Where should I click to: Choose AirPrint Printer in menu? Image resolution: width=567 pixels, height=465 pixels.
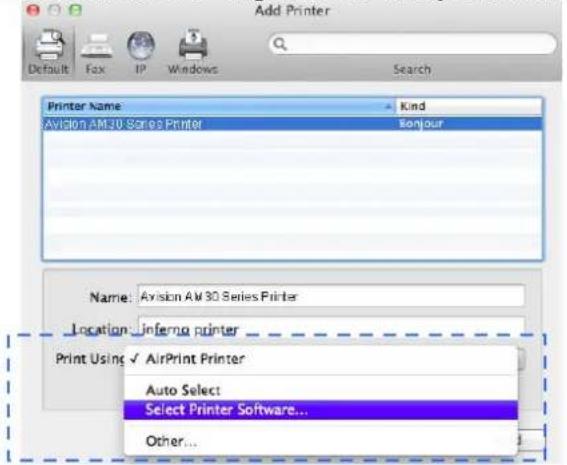(x=320, y=359)
